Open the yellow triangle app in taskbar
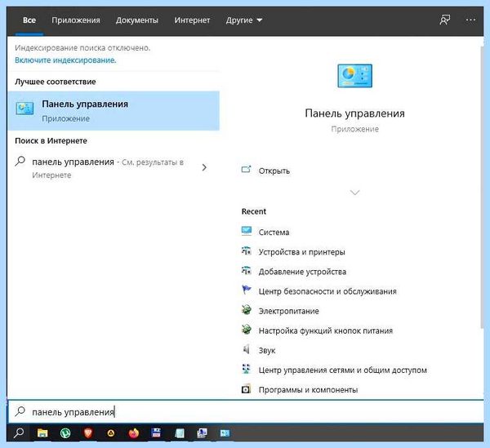This screenshot has height=448, width=490. 111,433
